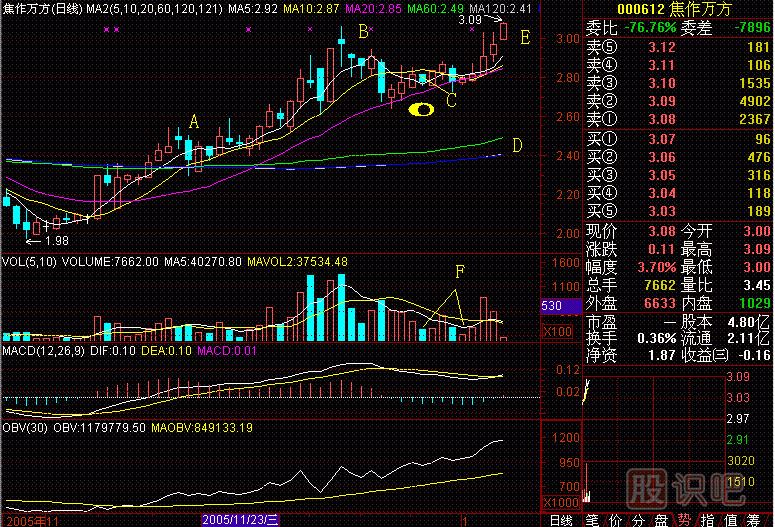Click the yellow ellipse marker on chart

click(425, 109)
